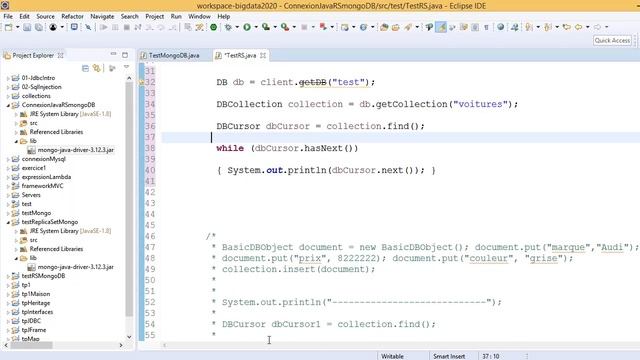The height and width of the screenshot is (360, 640).
Task: Expand the frameworkMVC project
Action: (8, 186)
